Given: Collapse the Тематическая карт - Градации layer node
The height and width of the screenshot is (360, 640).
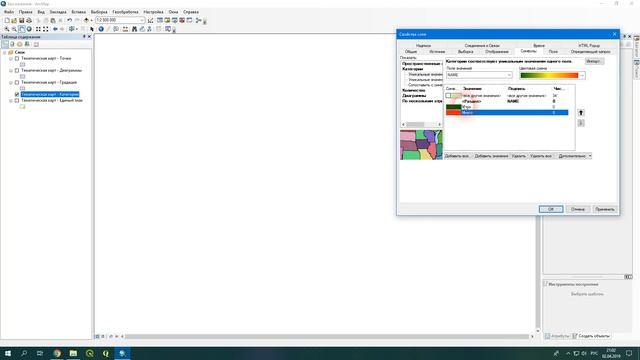Looking at the screenshot, I should [x=11, y=82].
